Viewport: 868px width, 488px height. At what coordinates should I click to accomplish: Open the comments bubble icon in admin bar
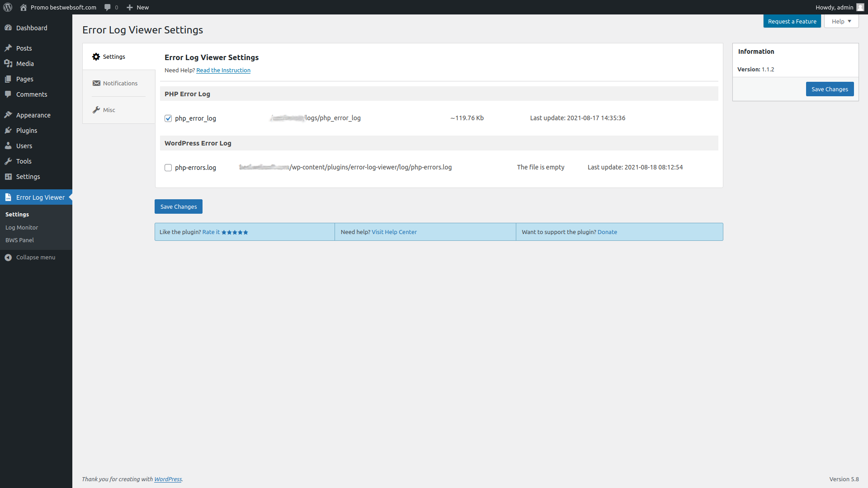tap(108, 7)
